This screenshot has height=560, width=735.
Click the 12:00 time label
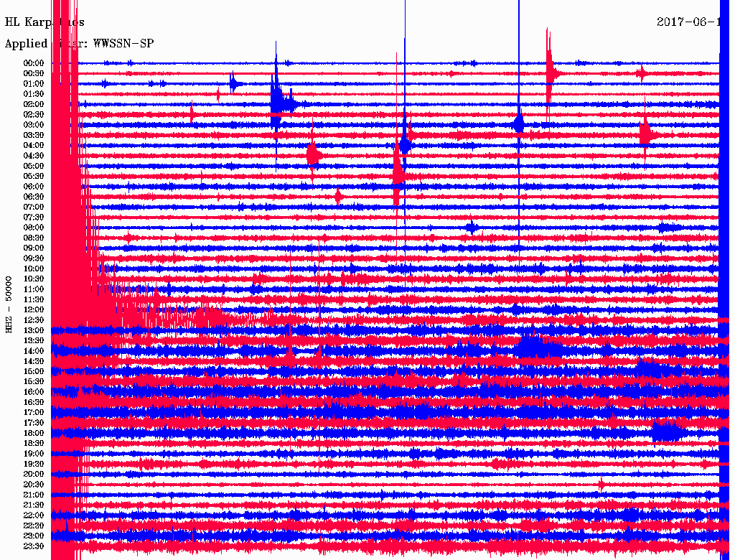click(x=34, y=309)
